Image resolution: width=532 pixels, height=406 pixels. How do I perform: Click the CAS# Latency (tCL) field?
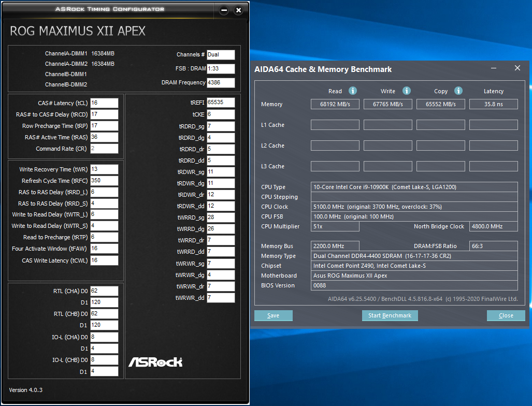104,103
